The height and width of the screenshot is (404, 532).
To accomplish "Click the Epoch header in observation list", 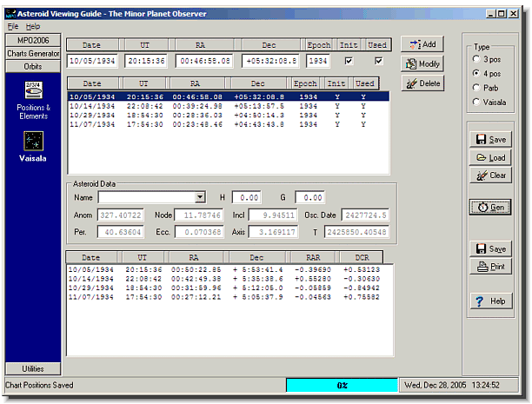I will pos(305,83).
